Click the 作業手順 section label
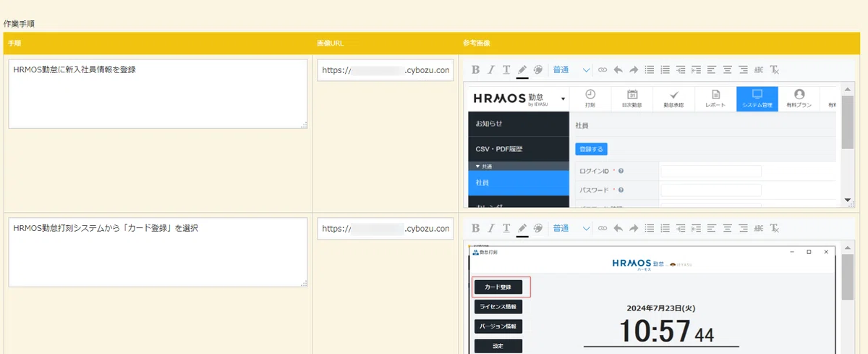 click(x=19, y=24)
